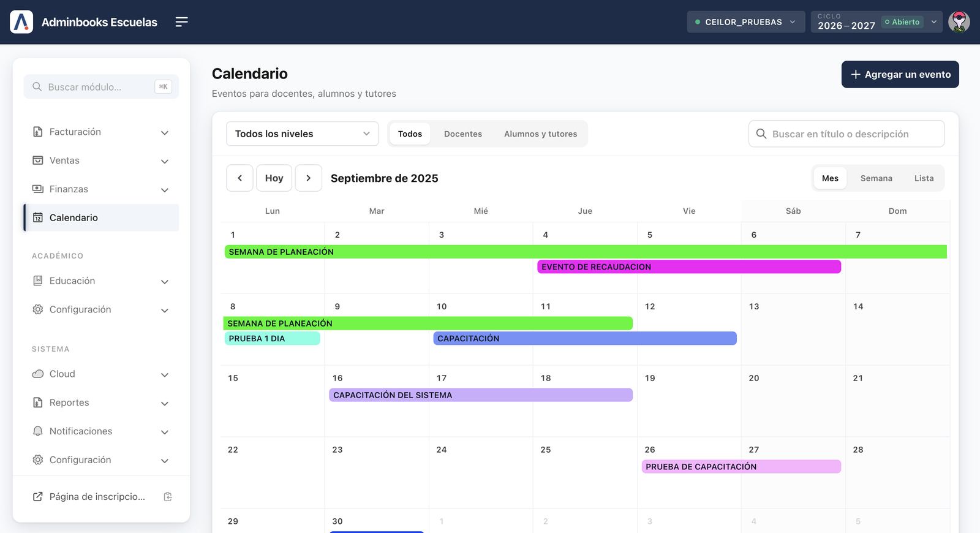Viewport: 980px width, 533px height.
Task: Switch to Mes calendar view
Action: click(830, 178)
